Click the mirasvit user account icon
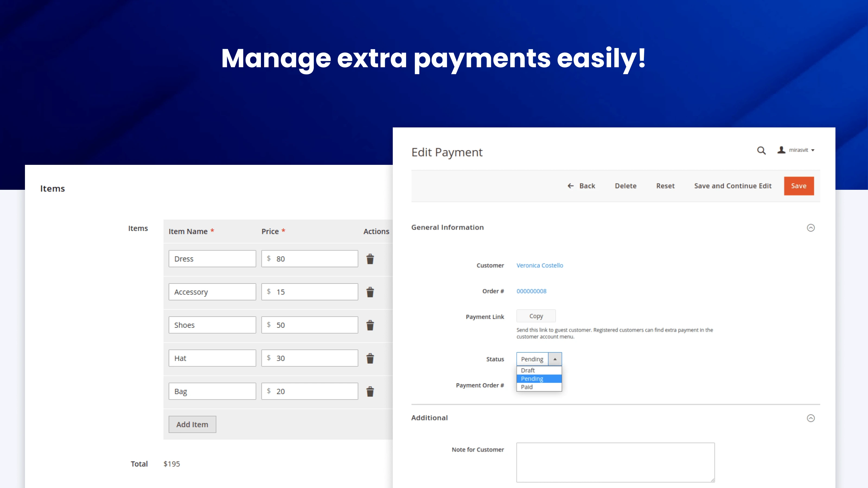This screenshot has width=868, height=488. pos(781,150)
